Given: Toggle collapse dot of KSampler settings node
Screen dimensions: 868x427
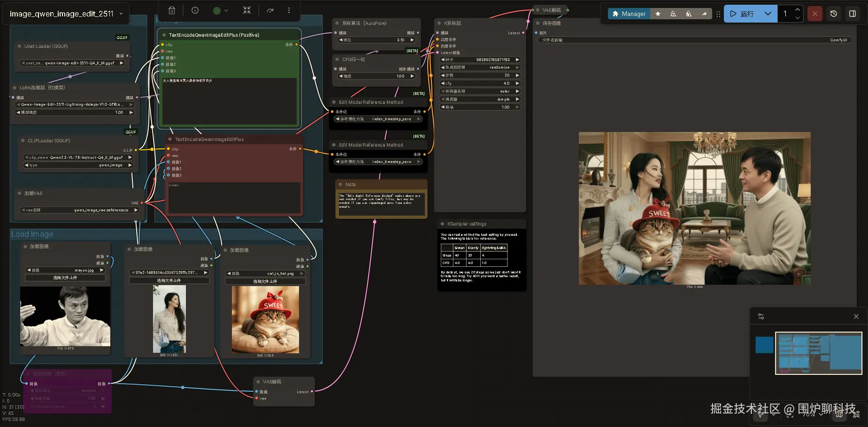Looking at the screenshot, I should click(x=442, y=224).
